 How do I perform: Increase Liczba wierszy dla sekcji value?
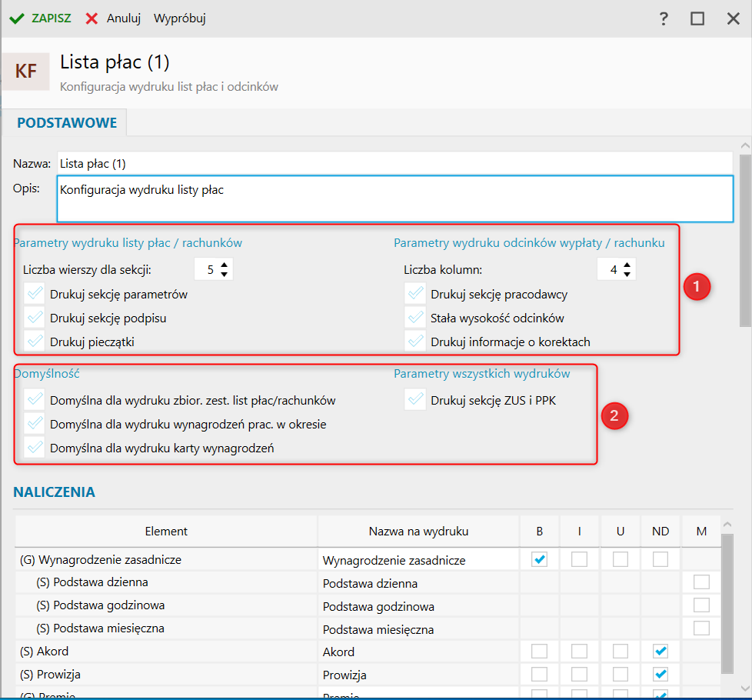(x=225, y=264)
